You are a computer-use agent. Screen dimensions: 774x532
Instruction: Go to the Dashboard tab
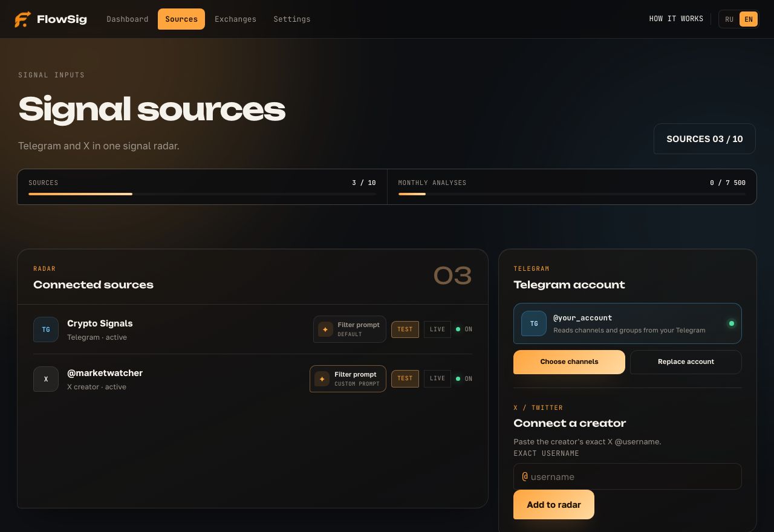click(128, 19)
